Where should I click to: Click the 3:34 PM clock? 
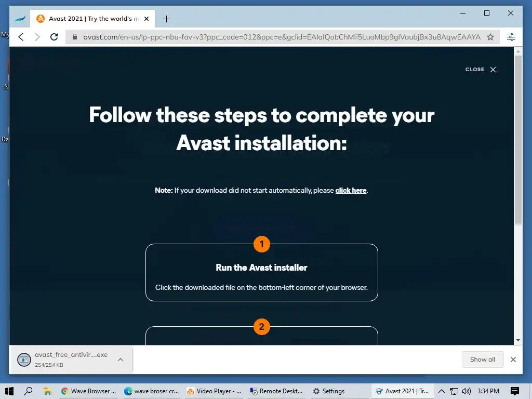click(488, 391)
